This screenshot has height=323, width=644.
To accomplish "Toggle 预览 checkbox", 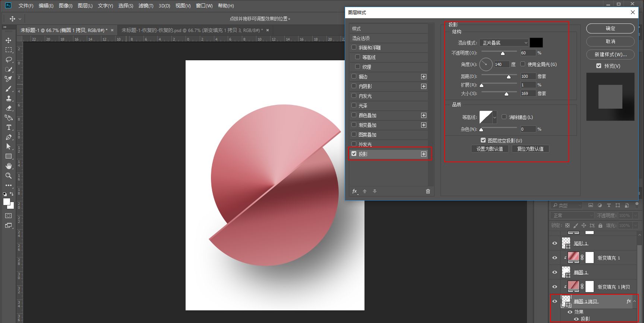I will tap(599, 66).
